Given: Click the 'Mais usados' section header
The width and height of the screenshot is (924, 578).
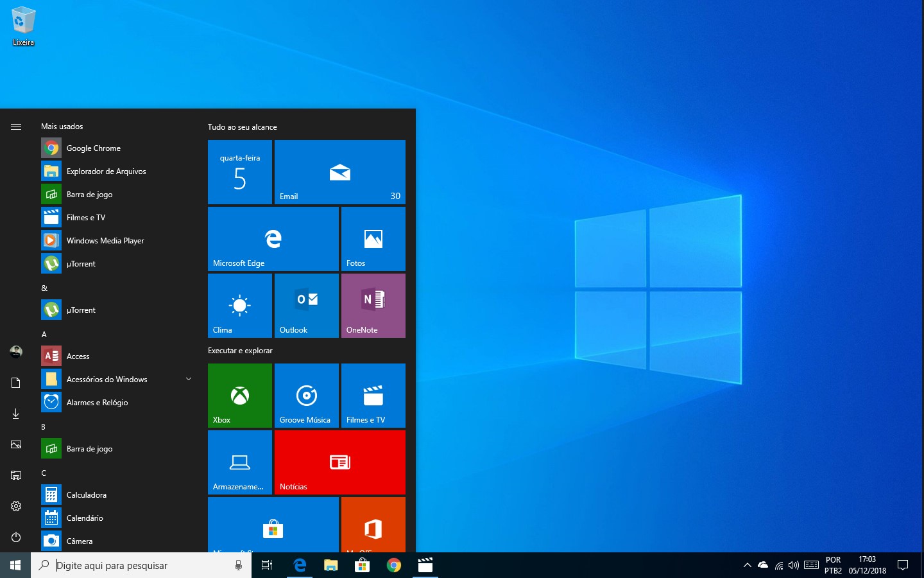Looking at the screenshot, I should pyautogui.click(x=62, y=127).
